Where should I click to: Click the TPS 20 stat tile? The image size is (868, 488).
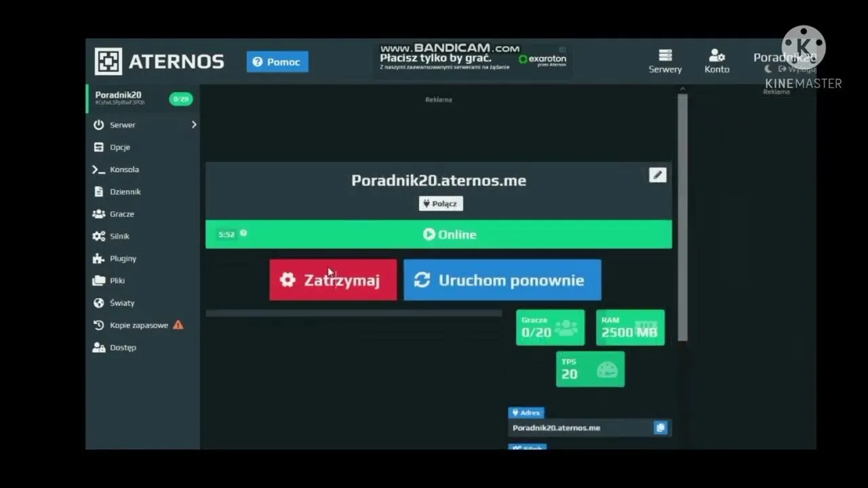pyautogui.click(x=590, y=369)
